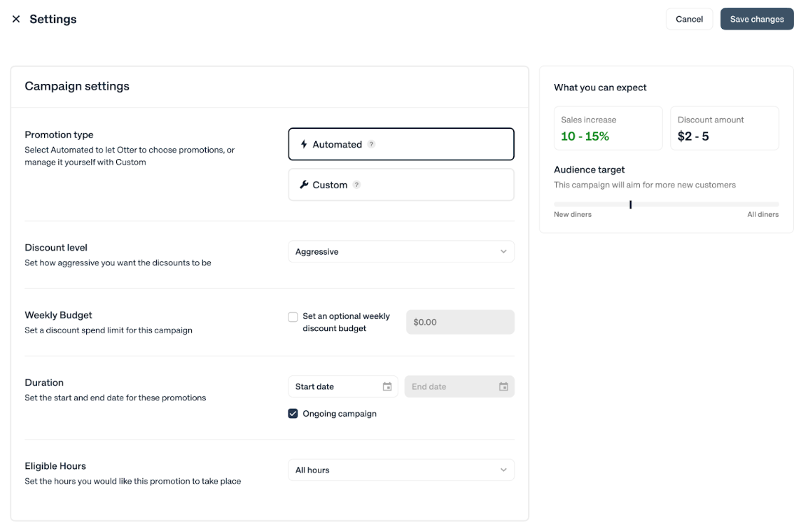Viewport: 808px width, 532px height.
Task: Open the Start date calendar icon
Action: tap(387, 387)
